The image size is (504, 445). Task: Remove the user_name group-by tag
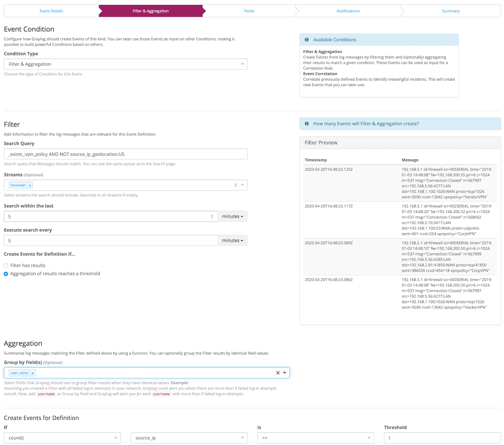pos(32,373)
